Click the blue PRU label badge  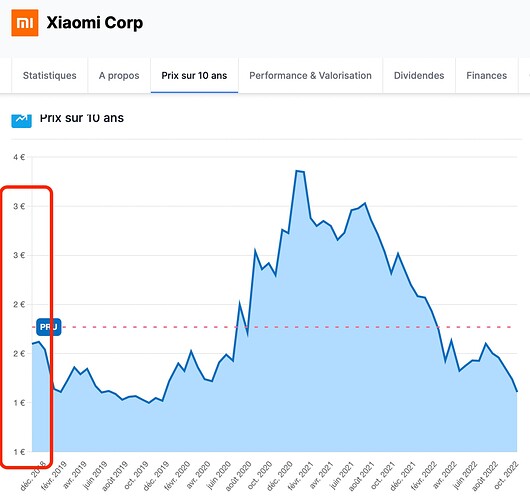49,327
